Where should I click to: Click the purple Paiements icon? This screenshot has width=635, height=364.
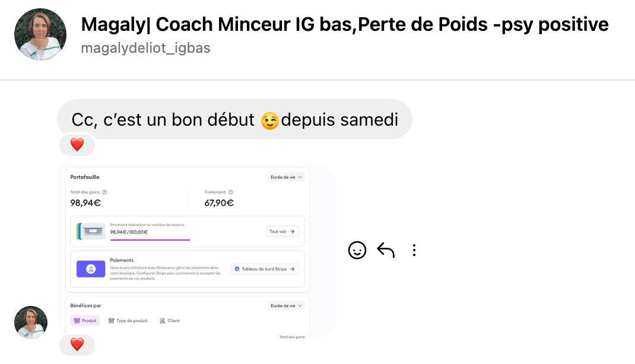tap(91, 269)
